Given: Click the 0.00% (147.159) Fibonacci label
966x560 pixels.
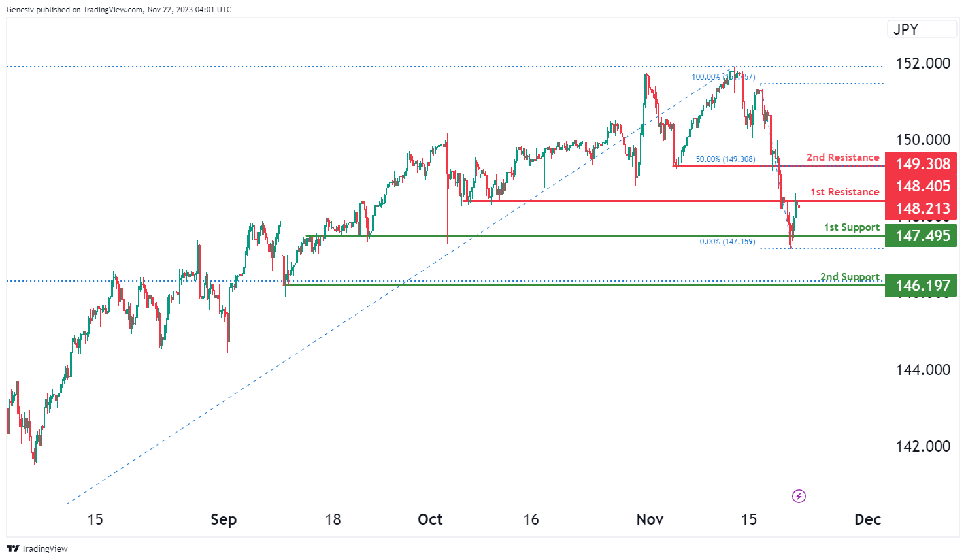Looking at the screenshot, I should click(727, 242).
